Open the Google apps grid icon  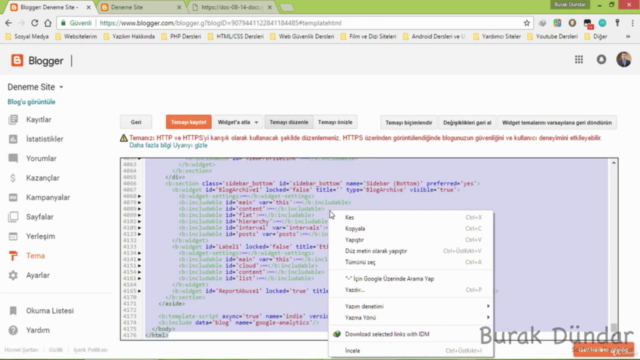coord(579,60)
